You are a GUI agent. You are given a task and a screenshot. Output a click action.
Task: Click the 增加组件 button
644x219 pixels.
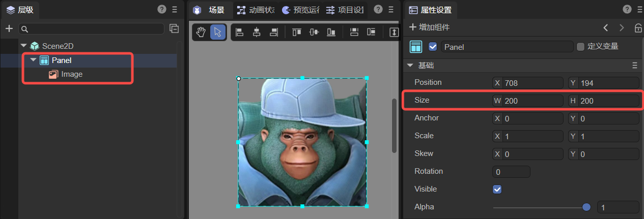[x=430, y=27]
